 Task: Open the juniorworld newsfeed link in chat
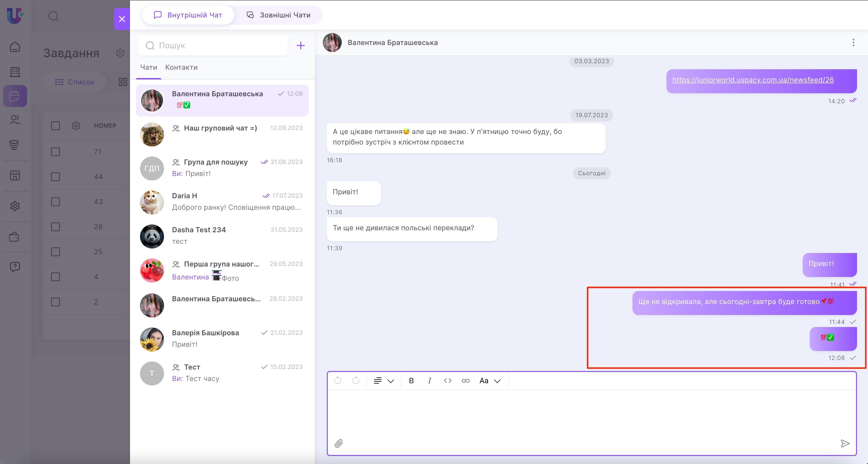pyautogui.click(x=753, y=80)
